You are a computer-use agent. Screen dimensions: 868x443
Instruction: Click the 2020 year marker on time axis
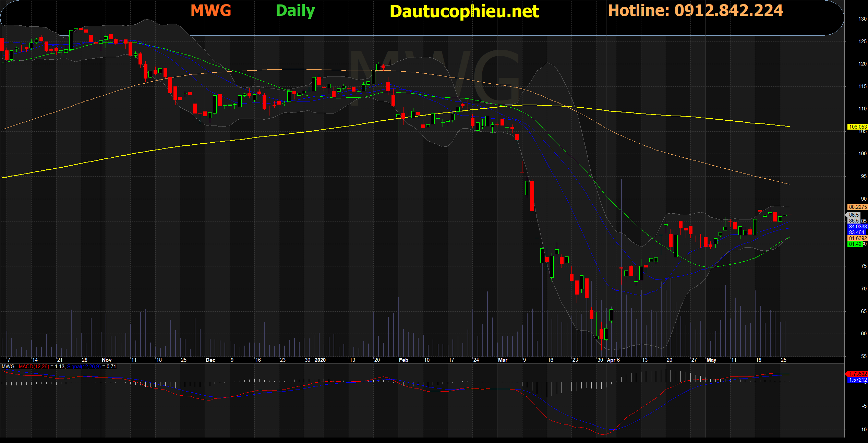(x=320, y=360)
